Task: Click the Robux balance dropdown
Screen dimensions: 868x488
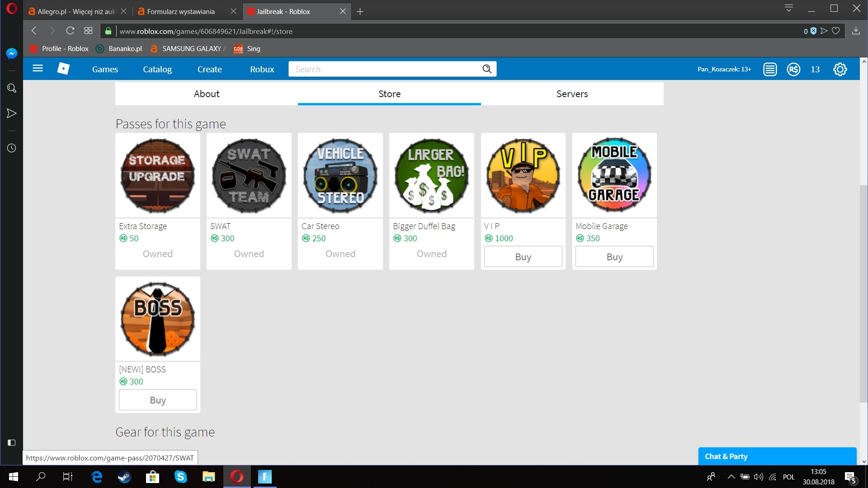Action: pyautogui.click(x=805, y=69)
